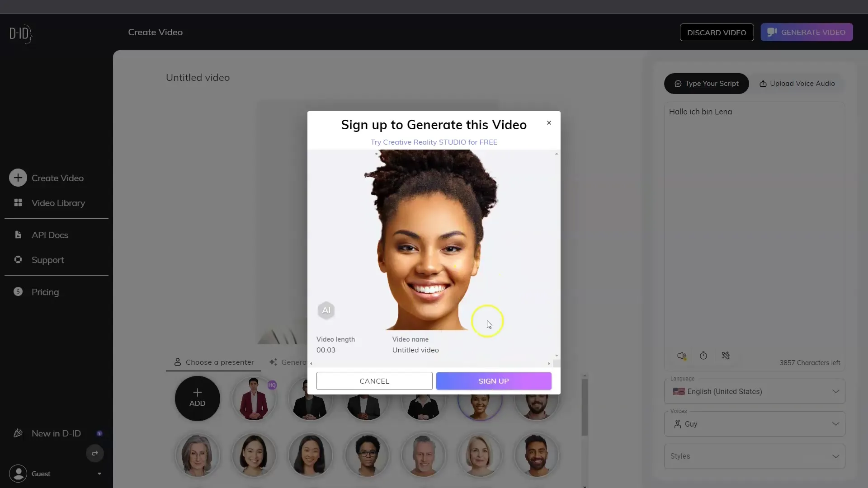Screen dimensions: 868x488
Task: Expand the Styles dropdown
Action: [x=754, y=455]
